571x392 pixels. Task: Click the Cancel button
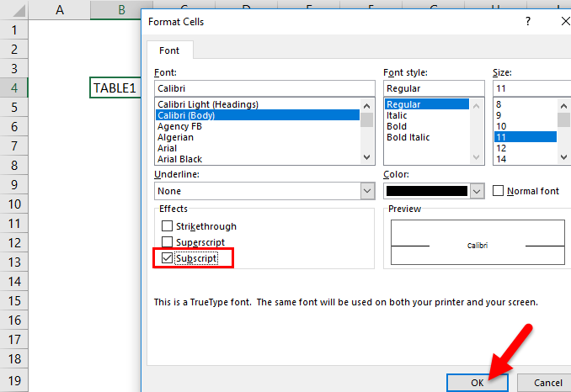547,382
